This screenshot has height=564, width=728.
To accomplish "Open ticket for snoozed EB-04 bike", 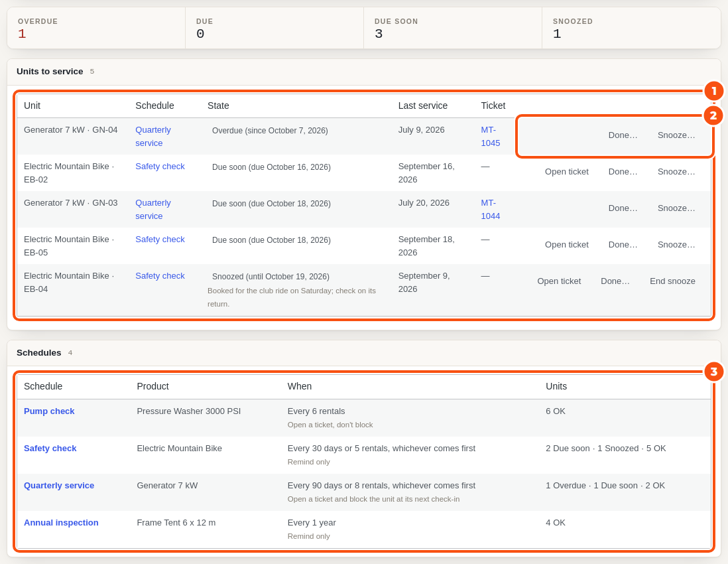I will [x=559, y=281].
